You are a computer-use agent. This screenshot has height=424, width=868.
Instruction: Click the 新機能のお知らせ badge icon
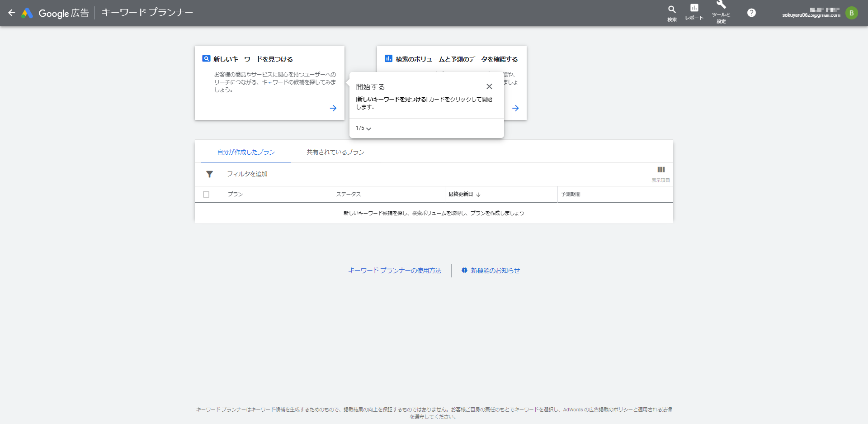pyautogui.click(x=464, y=270)
